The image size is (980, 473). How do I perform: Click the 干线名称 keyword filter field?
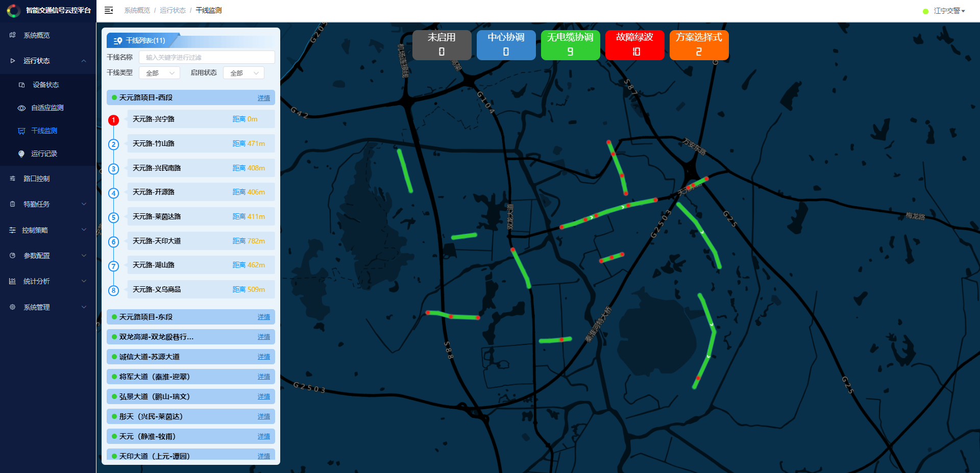[x=207, y=57]
